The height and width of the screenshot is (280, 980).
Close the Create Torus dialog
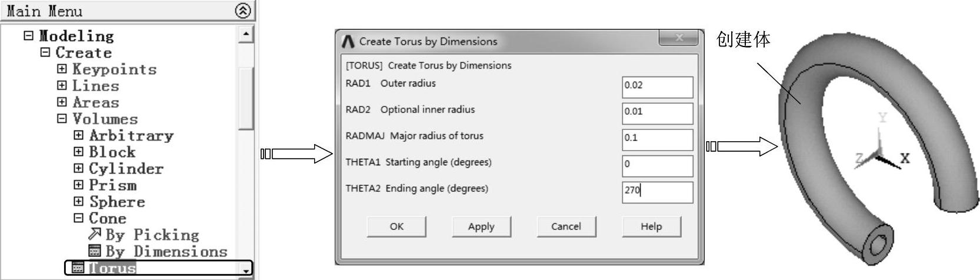(x=679, y=38)
